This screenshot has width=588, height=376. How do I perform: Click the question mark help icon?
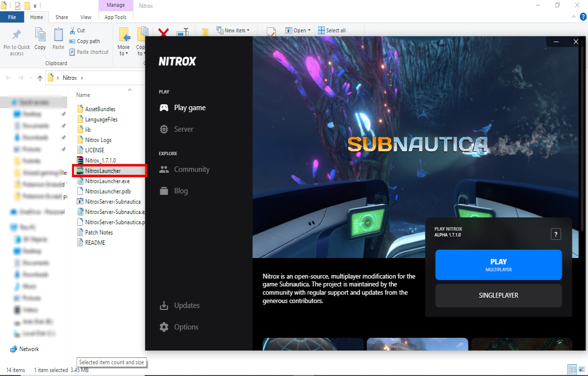[x=555, y=235]
